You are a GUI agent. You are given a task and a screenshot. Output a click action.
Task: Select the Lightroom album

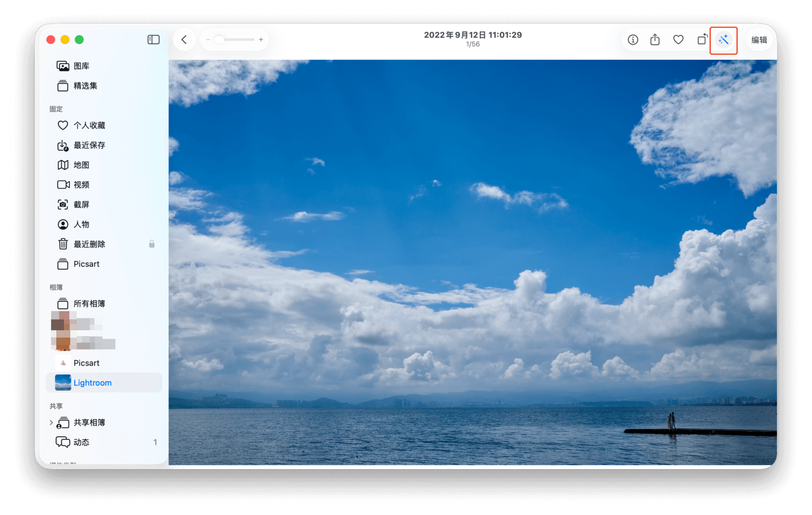(92, 383)
